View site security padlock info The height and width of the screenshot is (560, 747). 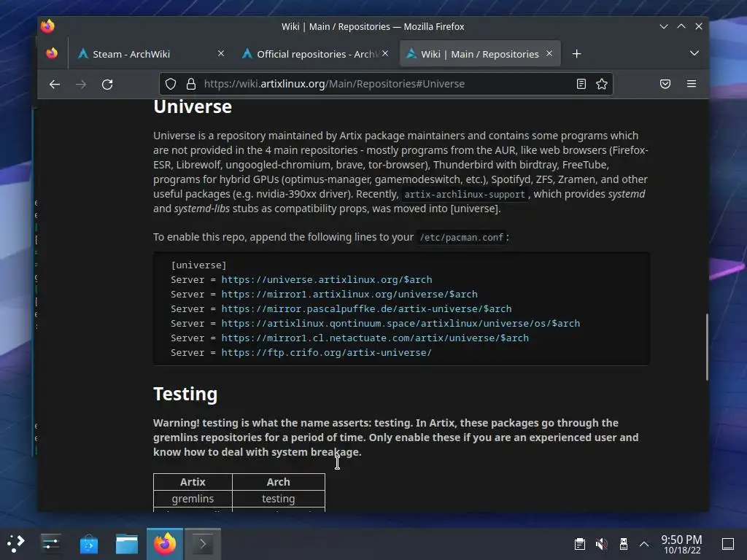(191, 85)
